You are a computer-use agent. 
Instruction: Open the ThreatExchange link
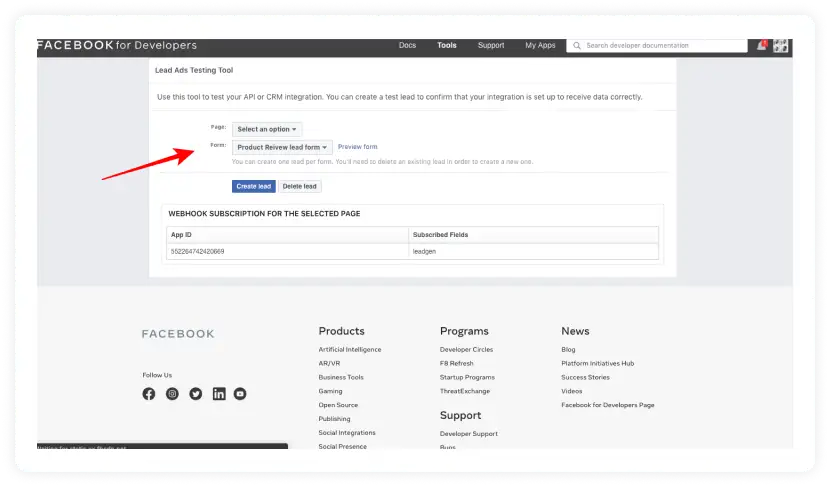coord(465,391)
